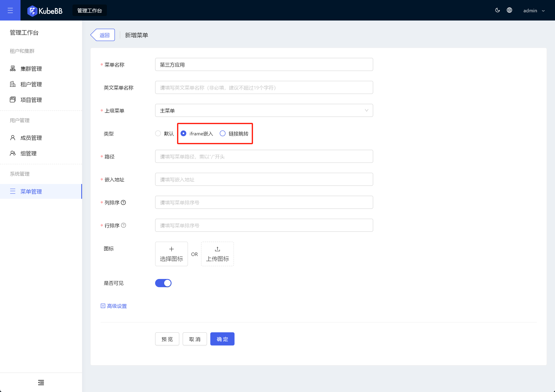Select the iframe嵌入 radio option
This screenshot has height=392, width=555.
coord(183,133)
